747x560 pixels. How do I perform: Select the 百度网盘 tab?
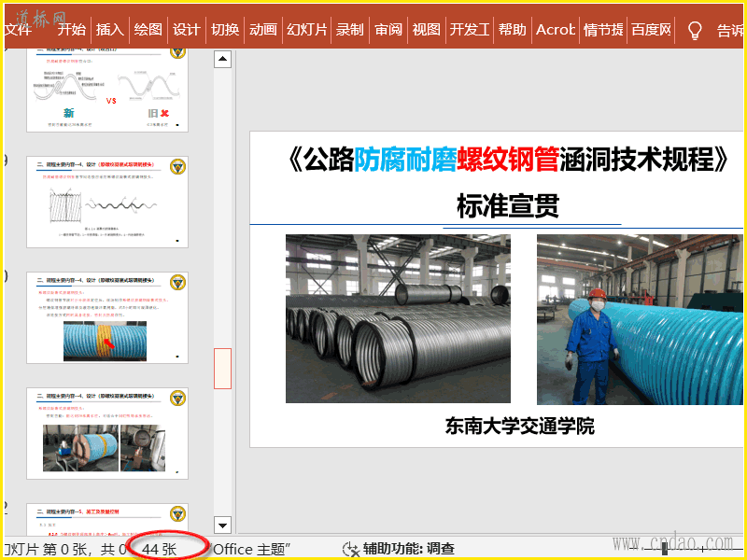(x=651, y=30)
